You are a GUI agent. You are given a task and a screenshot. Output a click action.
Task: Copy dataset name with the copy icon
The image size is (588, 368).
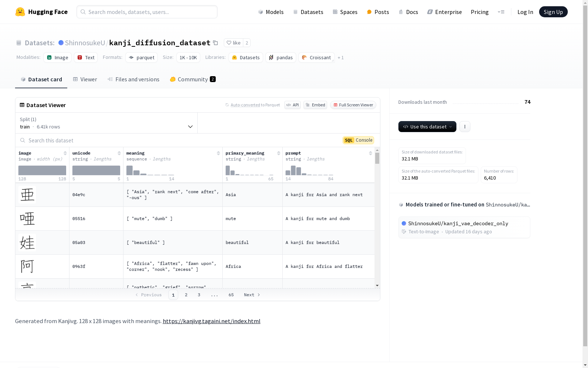coord(216,43)
